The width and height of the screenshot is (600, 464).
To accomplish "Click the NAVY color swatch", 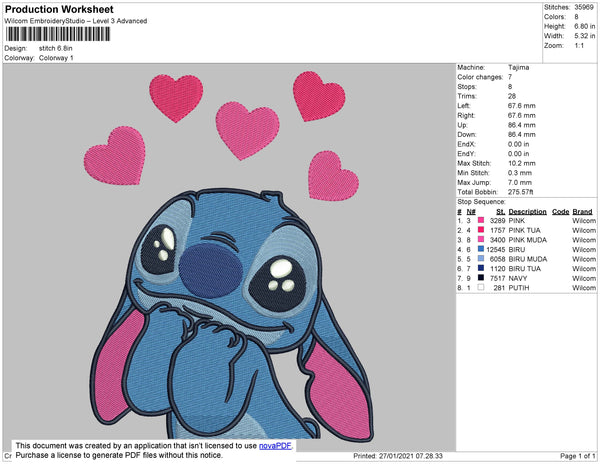I will pyautogui.click(x=481, y=278).
